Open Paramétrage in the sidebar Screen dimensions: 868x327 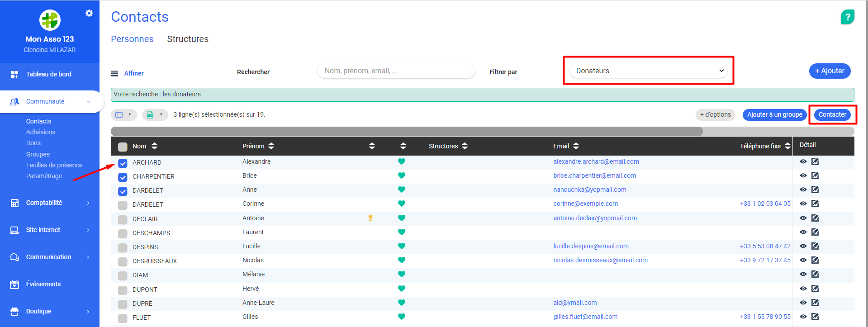point(44,176)
